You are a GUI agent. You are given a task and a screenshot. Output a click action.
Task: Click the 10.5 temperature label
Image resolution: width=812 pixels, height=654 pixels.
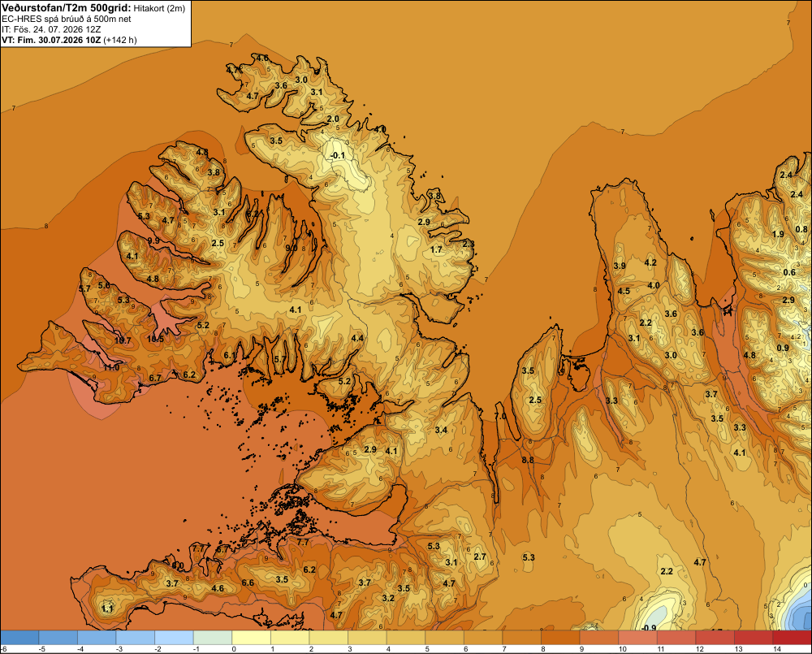coord(155,339)
